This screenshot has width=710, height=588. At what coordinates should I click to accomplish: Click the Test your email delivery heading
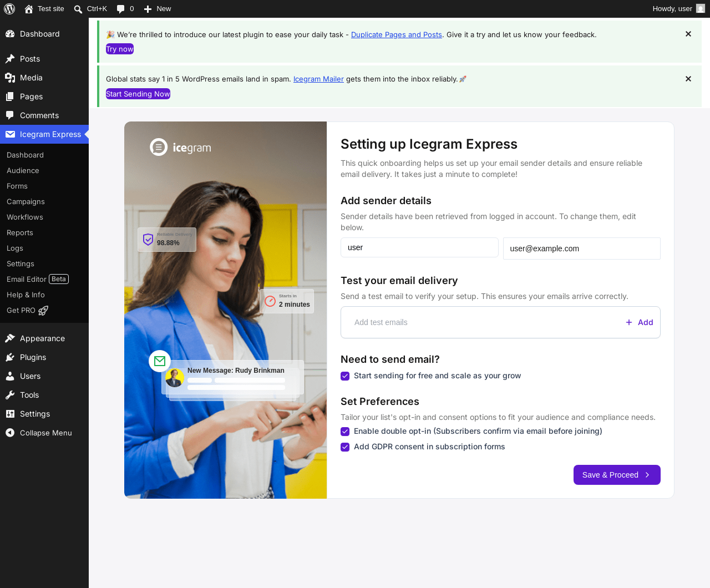pos(399,281)
